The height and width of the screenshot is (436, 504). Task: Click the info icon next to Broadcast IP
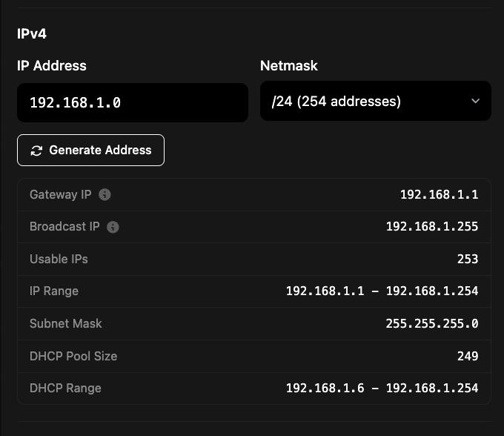tap(113, 227)
